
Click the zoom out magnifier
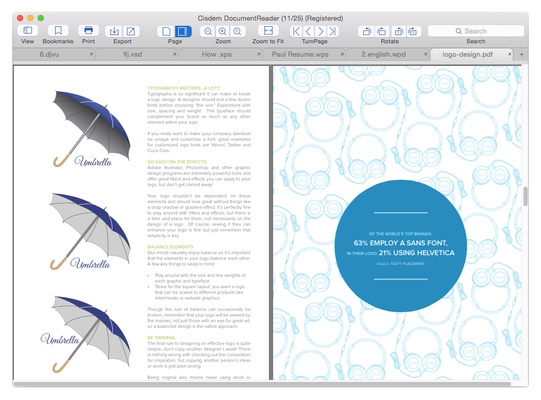coord(208,31)
